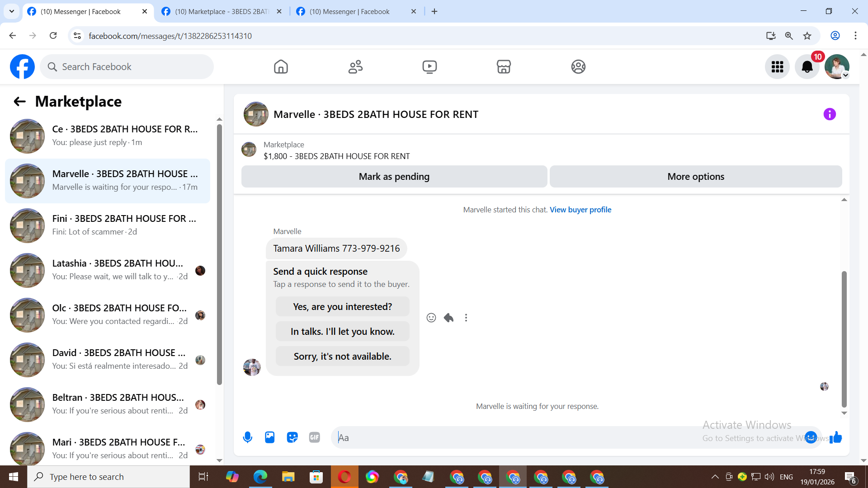The image size is (868, 488).
Task: React to message with emoji icon
Action: point(431,318)
